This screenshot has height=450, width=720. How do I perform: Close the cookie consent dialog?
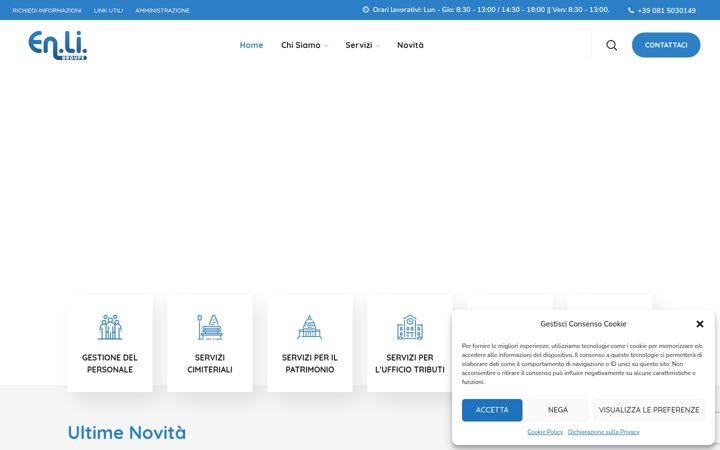coord(699,324)
